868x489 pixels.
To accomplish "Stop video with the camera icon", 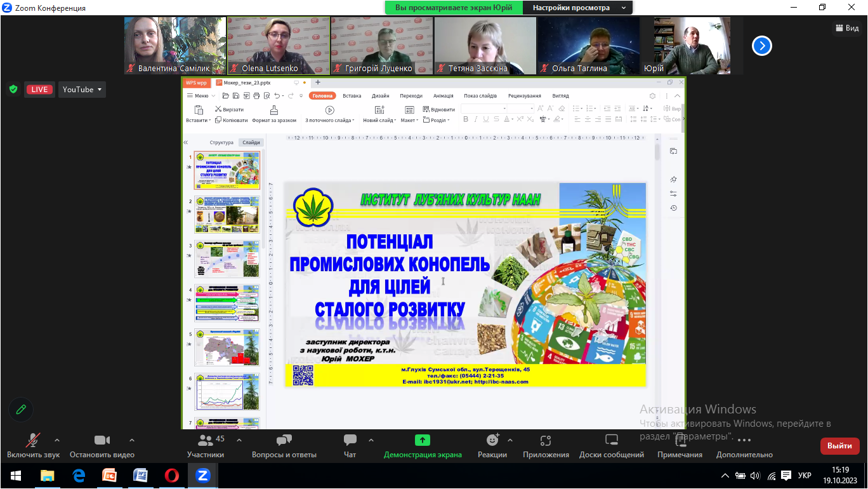I will click(102, 440).
